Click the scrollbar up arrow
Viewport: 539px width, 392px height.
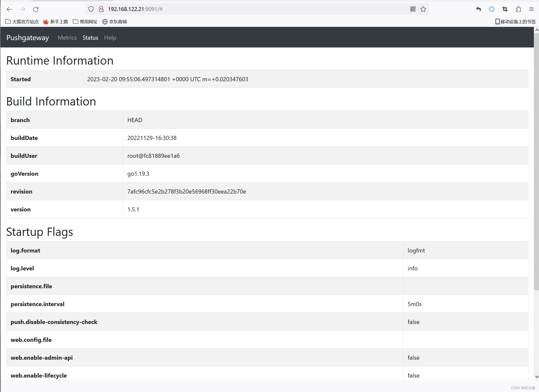tap(537, 30)
